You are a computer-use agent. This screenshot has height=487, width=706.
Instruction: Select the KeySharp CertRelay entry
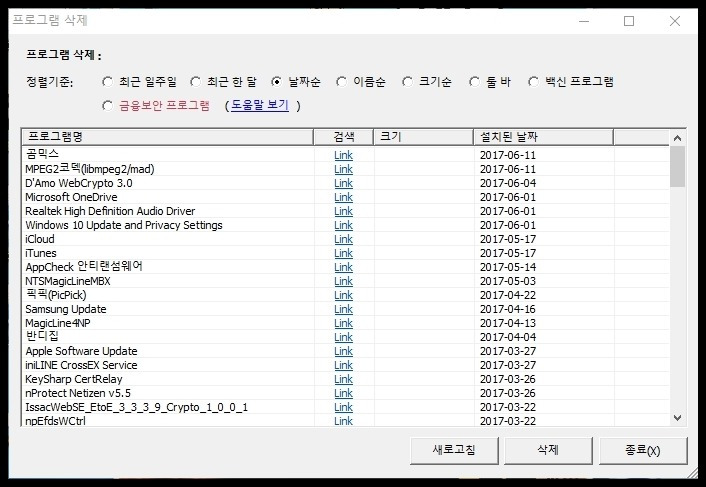[x=73, y=379]
